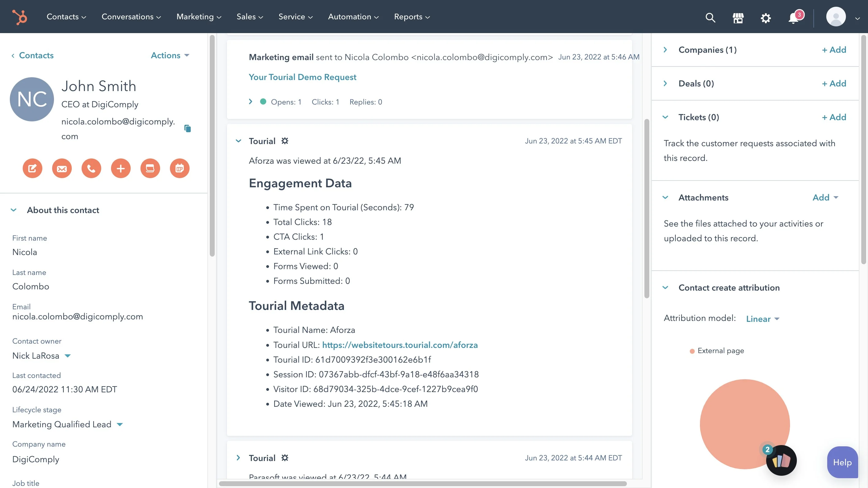Open the search magnifier icon

(710, 17)
